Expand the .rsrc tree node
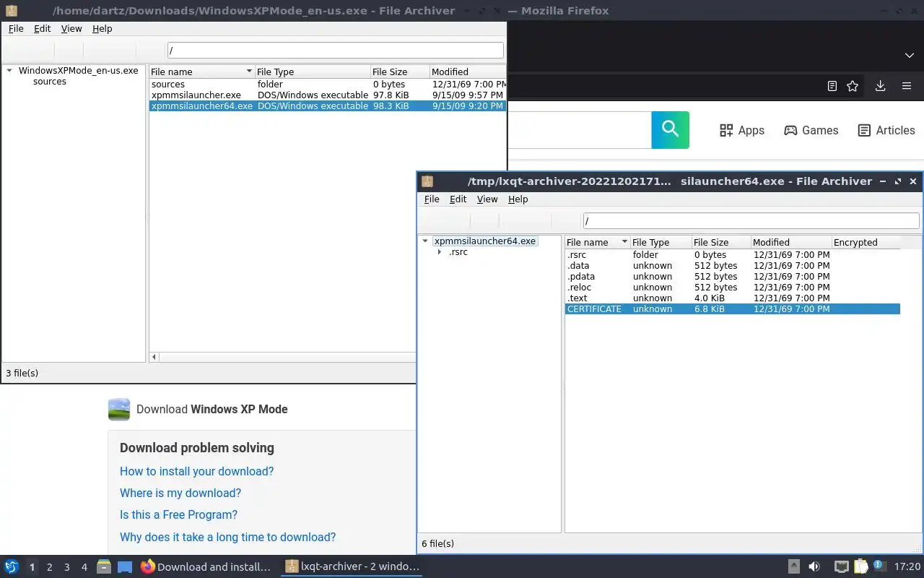924x578 pixels. (440, 252)
